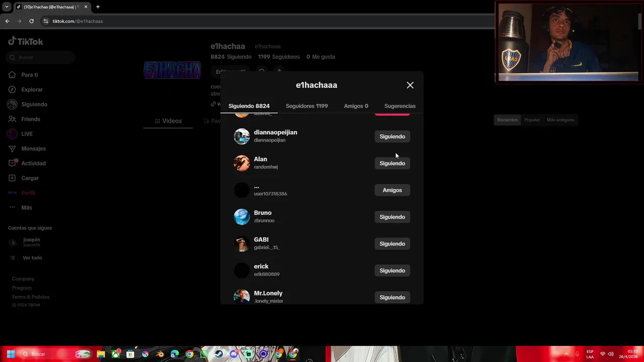Open diannaopeijian's profile avatar
644x362 pixels.
point(242,136)
